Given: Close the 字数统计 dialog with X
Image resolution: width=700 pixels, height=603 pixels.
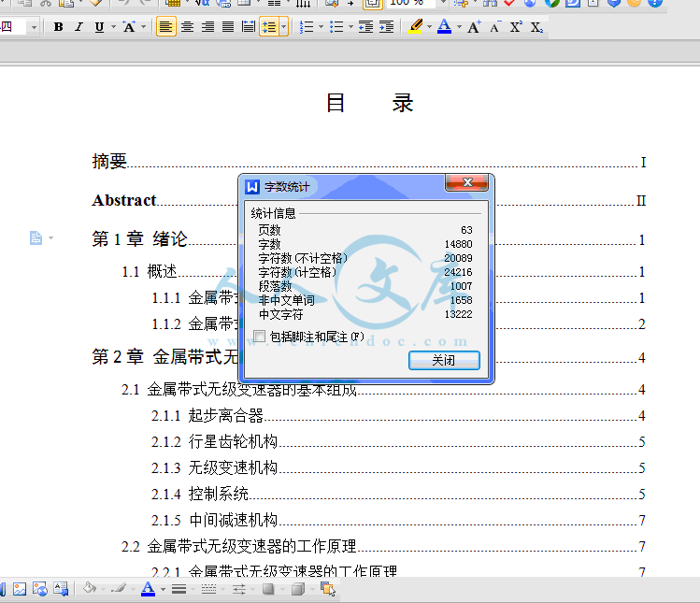Looking at the screenshot, I should 467,182.
